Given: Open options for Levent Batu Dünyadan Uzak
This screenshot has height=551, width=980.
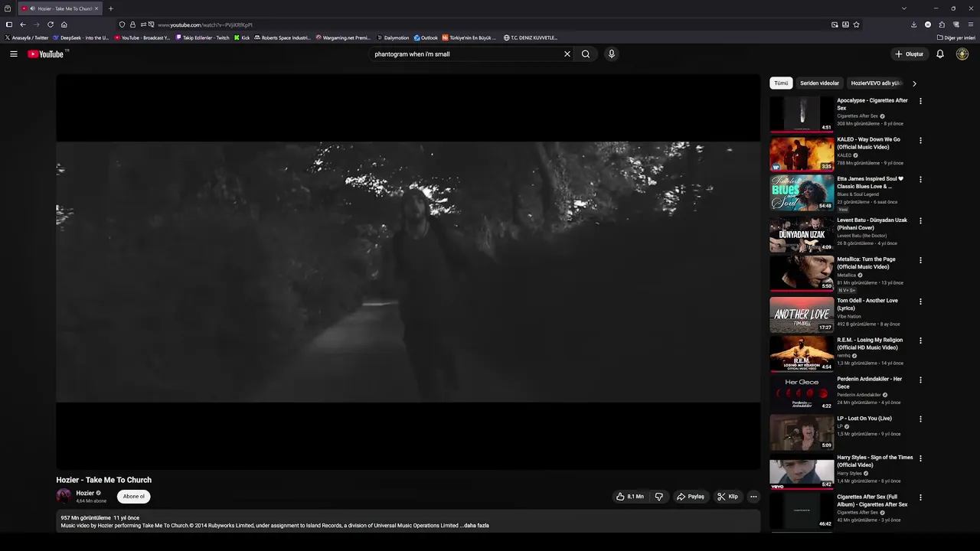Looking at the screenshot, I should 920,221.
